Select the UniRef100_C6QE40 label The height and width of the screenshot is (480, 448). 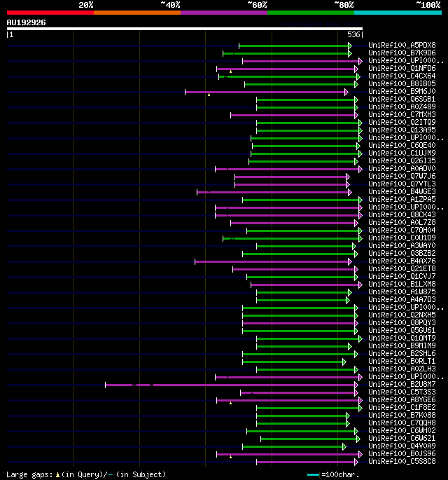coord(402,146)
